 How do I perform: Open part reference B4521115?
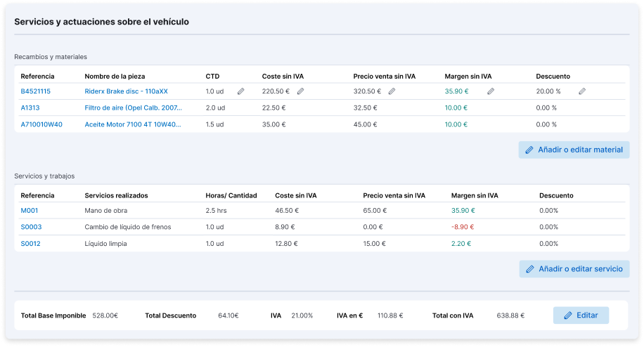tap(35, 91)
